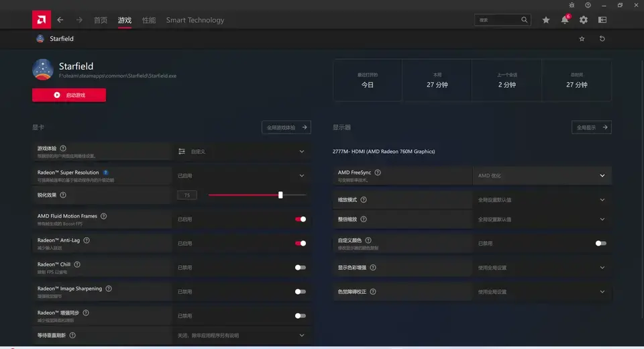
Task: Show help for Radeon Chill
Action: coord(76,264)
